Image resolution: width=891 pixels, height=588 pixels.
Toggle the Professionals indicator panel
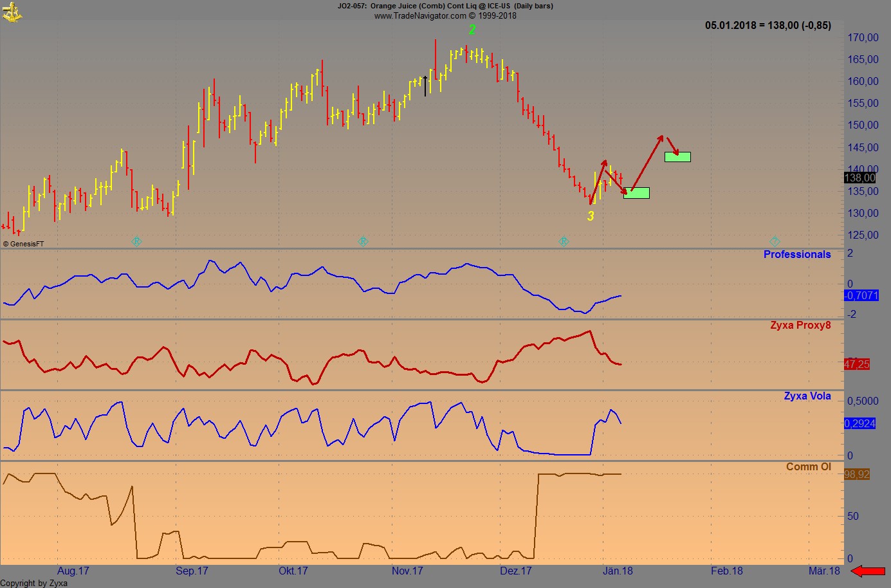point(798,254)
